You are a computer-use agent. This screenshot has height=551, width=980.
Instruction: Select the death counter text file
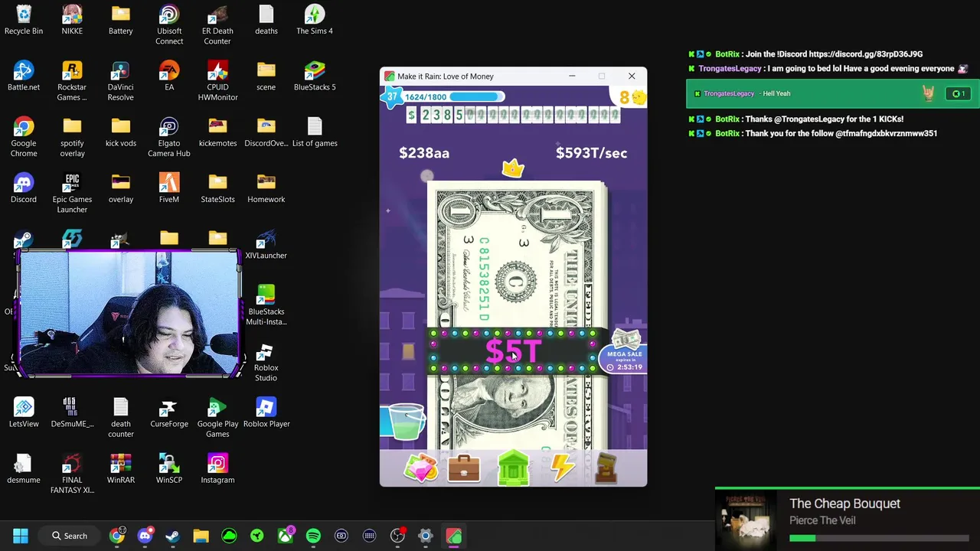tap(120, 418)
